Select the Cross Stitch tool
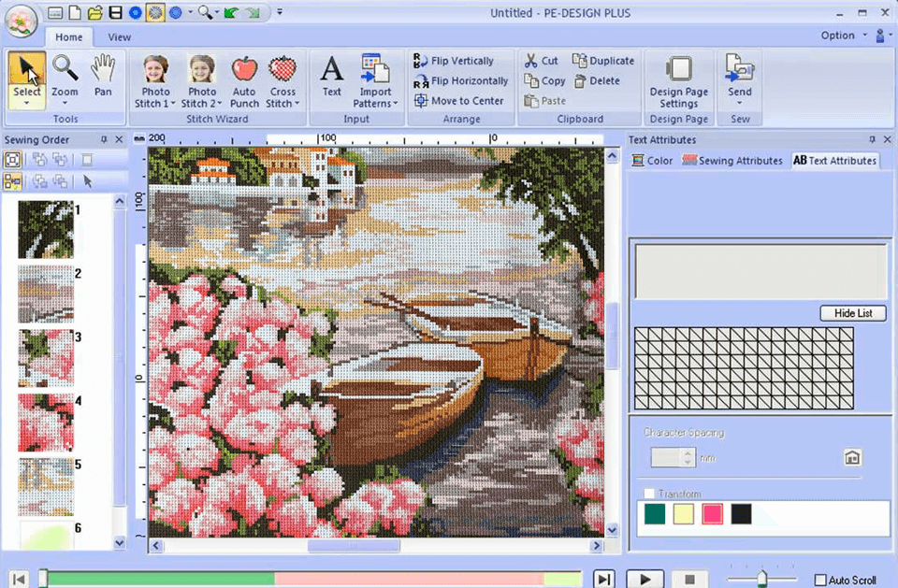 point(283,79)
